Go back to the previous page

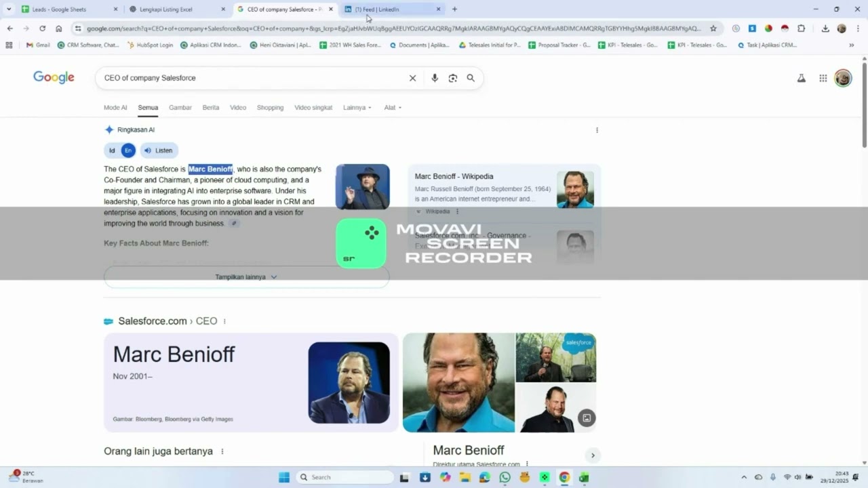point(9,28)
